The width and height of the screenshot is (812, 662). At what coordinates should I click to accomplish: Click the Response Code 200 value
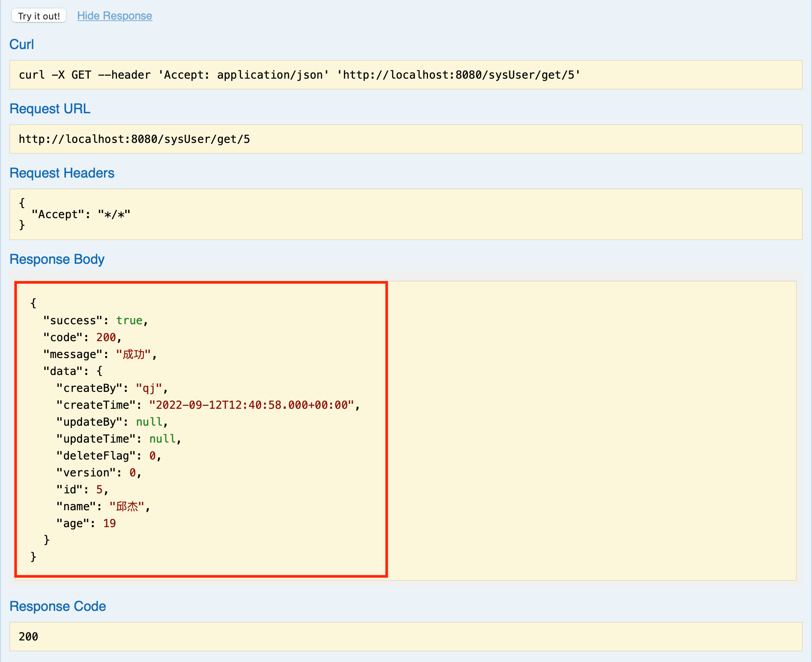29,636
